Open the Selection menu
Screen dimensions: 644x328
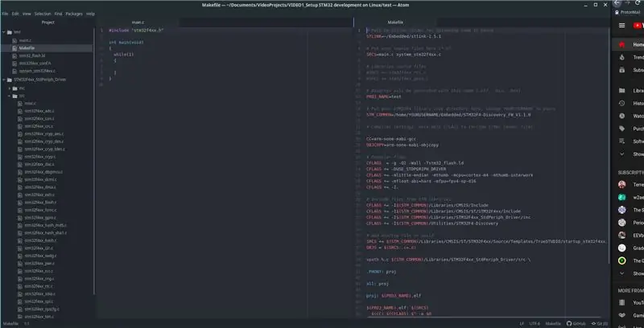tap(43, 14)
